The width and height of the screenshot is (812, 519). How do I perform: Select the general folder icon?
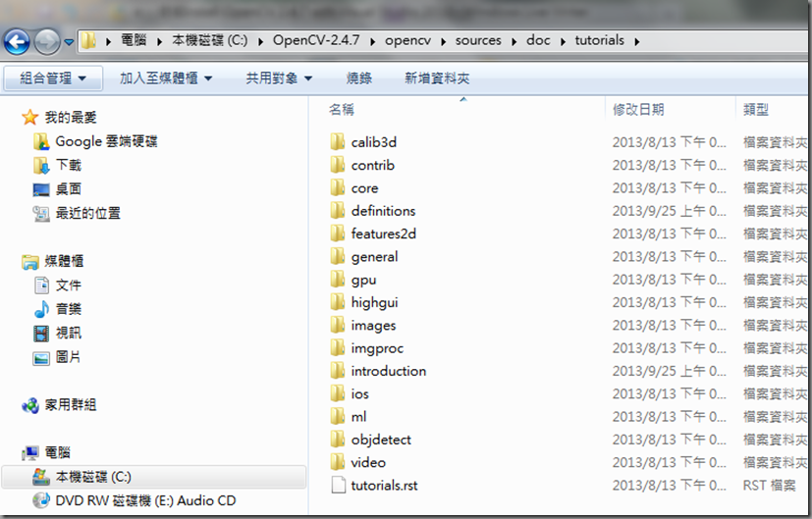[338, 256]
